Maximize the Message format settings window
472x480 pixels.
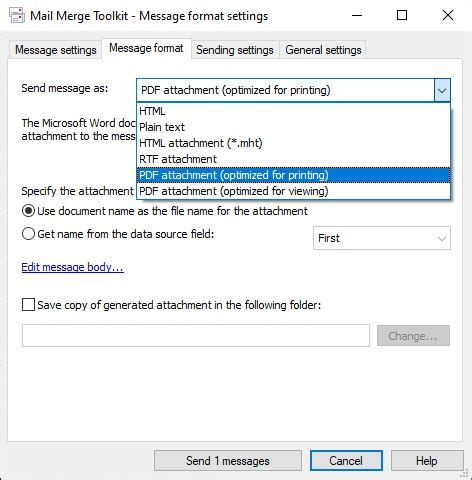pyautogui.click(x=402, y=15)
